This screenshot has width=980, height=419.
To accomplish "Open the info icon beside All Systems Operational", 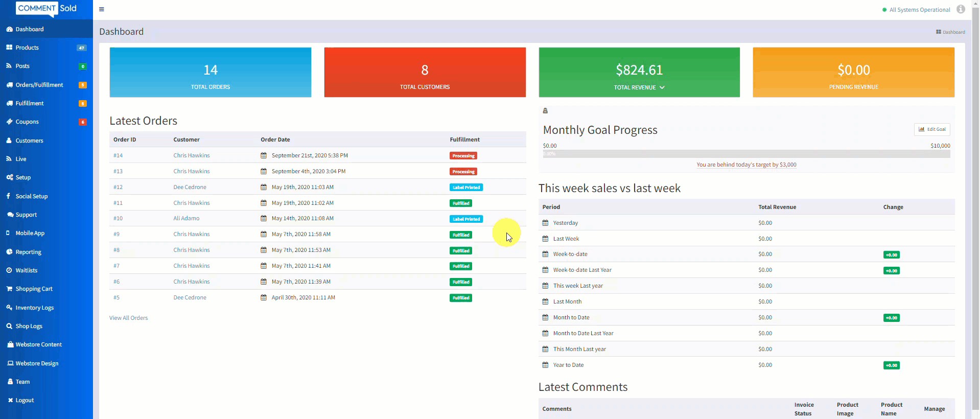I will click(961, 9).
